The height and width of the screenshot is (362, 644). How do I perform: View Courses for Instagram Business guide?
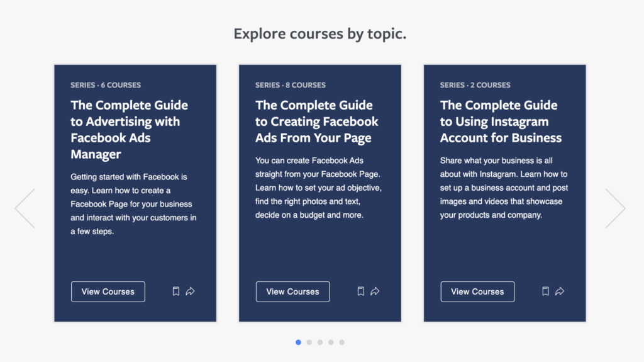pyautogui.click(x=478, y=291)
